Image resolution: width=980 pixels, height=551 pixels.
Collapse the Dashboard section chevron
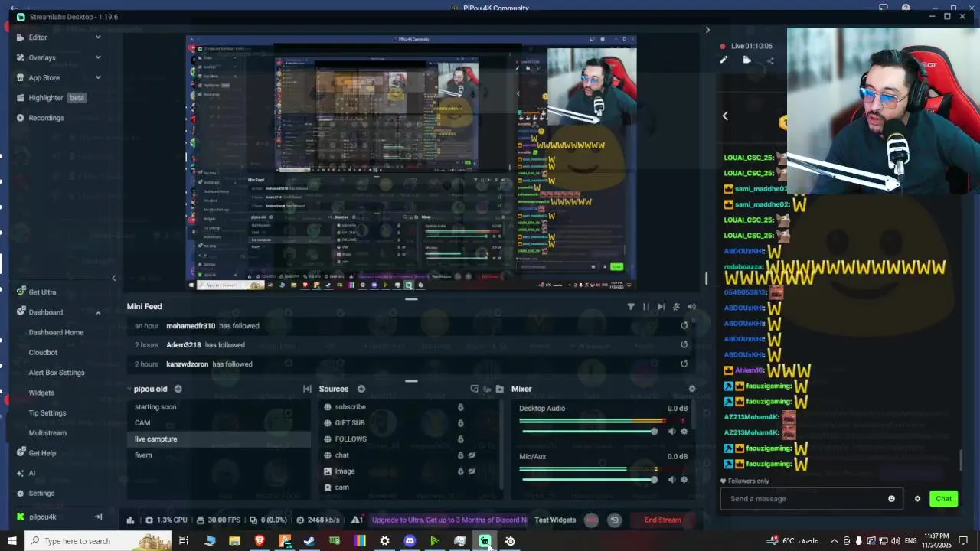[98, 312]
